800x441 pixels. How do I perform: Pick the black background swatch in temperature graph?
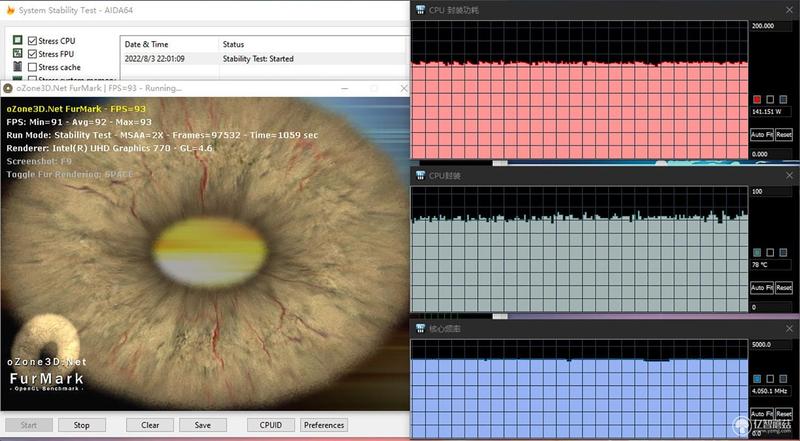pyautogui.click(x=770, y=253)
